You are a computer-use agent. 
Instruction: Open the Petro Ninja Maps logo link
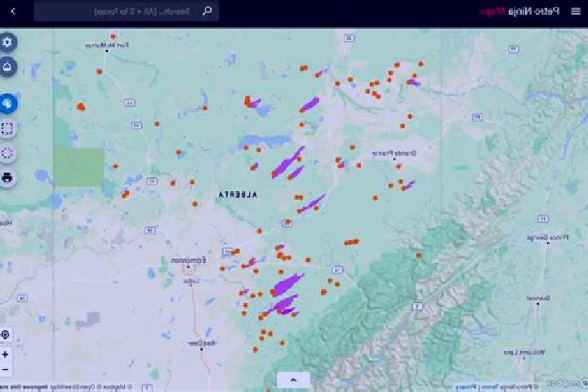519,11
